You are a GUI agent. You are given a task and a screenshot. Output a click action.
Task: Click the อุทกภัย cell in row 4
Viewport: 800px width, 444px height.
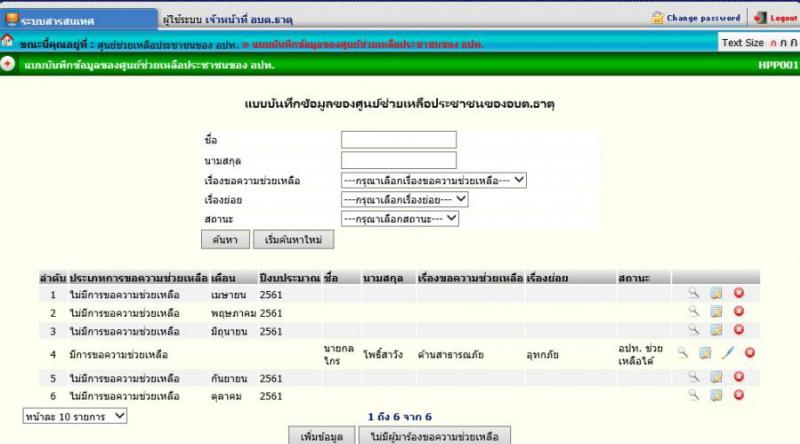(x=542, y=354)
